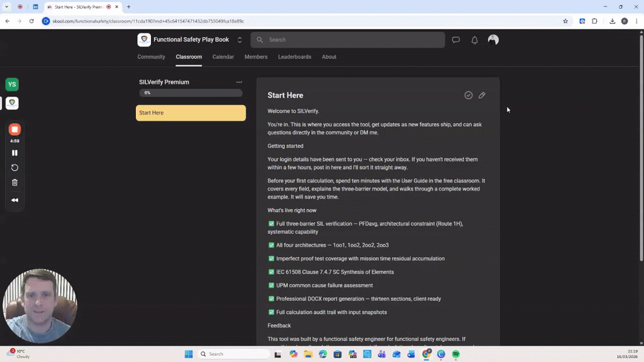Click the address bar URL
This screenshot has height=362, width=644.
[x=148, y=21]
